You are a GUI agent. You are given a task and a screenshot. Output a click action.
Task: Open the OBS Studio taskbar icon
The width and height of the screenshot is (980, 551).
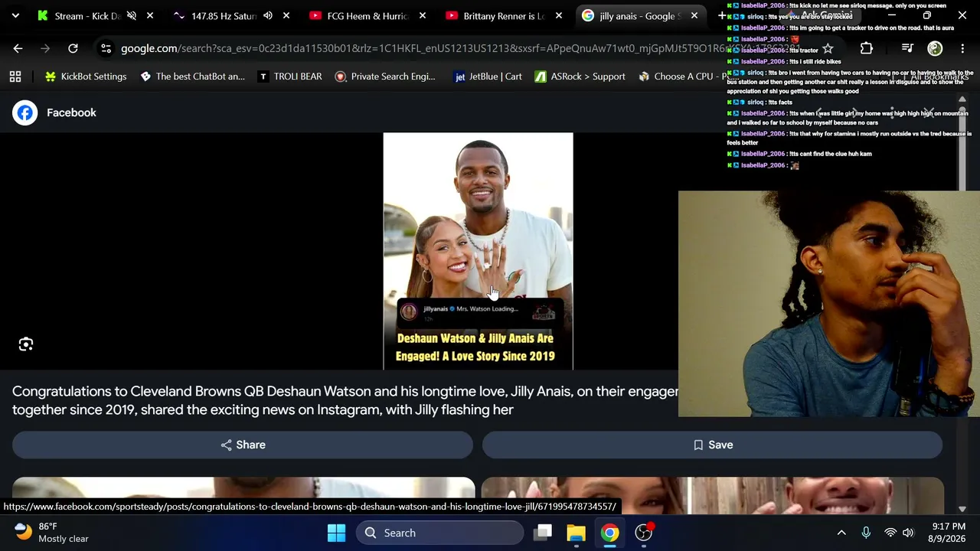(644, 533)
